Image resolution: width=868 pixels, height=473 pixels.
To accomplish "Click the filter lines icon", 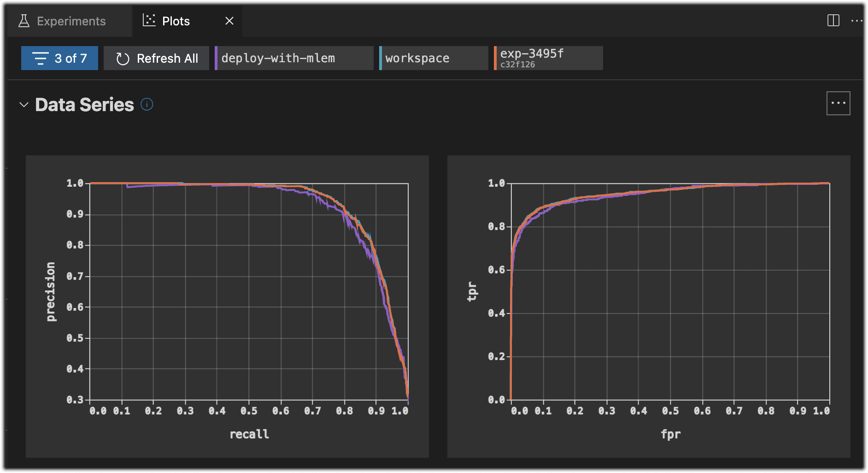I will point(40,59).
